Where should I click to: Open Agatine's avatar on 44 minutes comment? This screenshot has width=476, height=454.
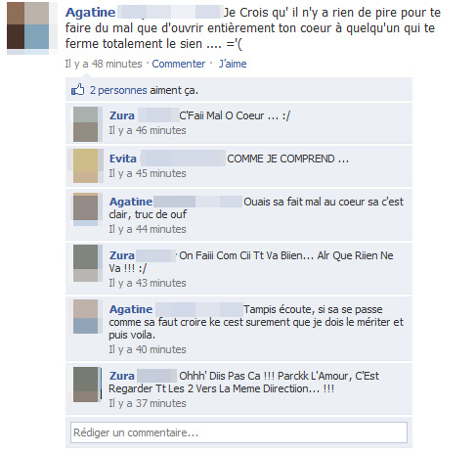[x=85, y=208]
